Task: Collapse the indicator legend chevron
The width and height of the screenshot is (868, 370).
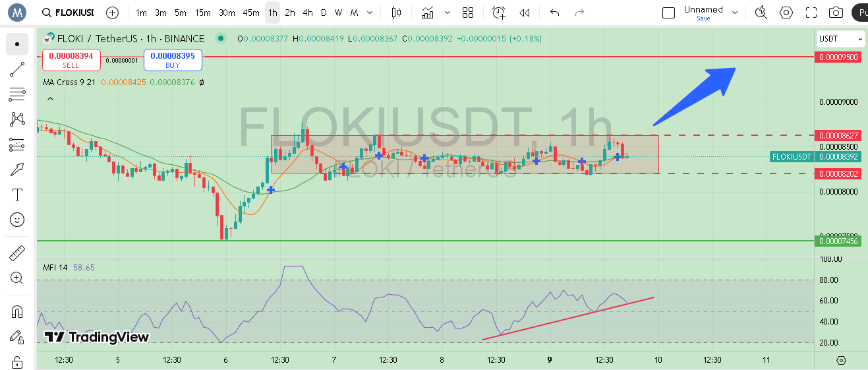Action: point(49,99)
